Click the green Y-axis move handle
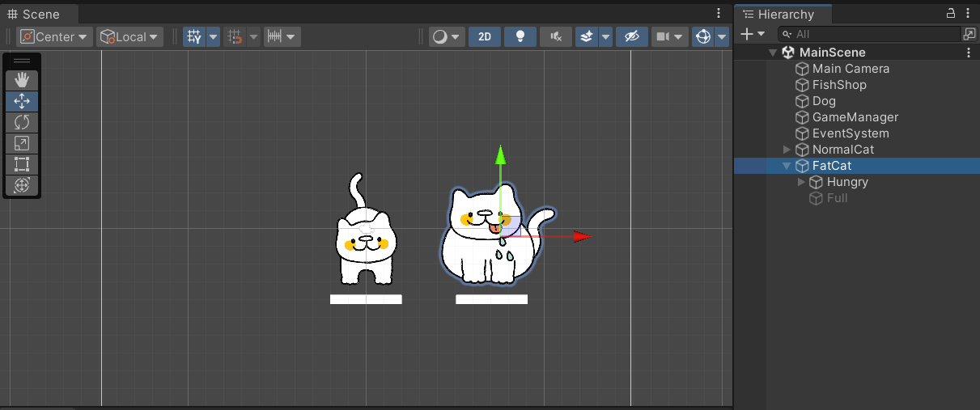Screen dimensions: 980x410 tap(501, 154)
